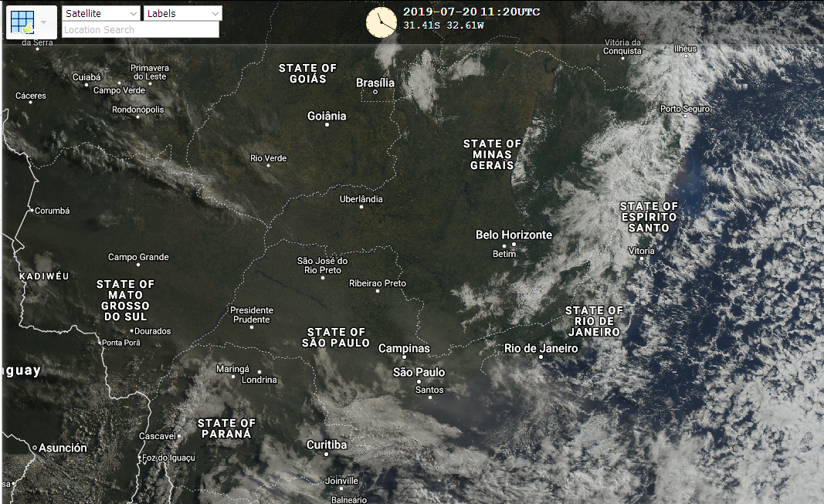Click the Uberlândia city marker dot
The image size is (824, 504).
pos(361,207)
